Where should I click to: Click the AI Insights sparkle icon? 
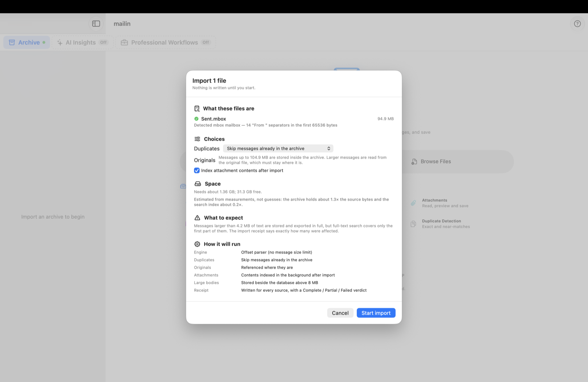click(60, 43)
